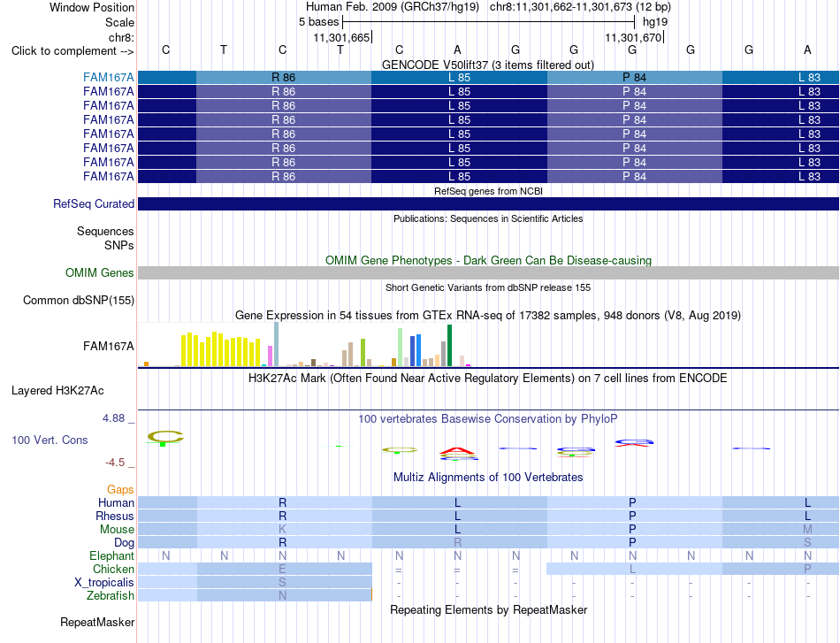The image size is (840, 643).
Task: Click the large olive C conservation logo letter
Action: click(x=165, y=437)
